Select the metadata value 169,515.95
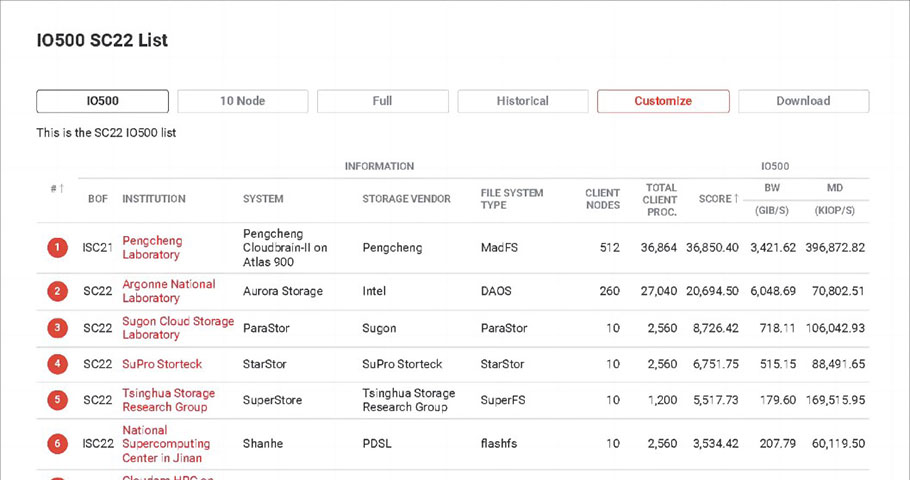 click(835, 400)
